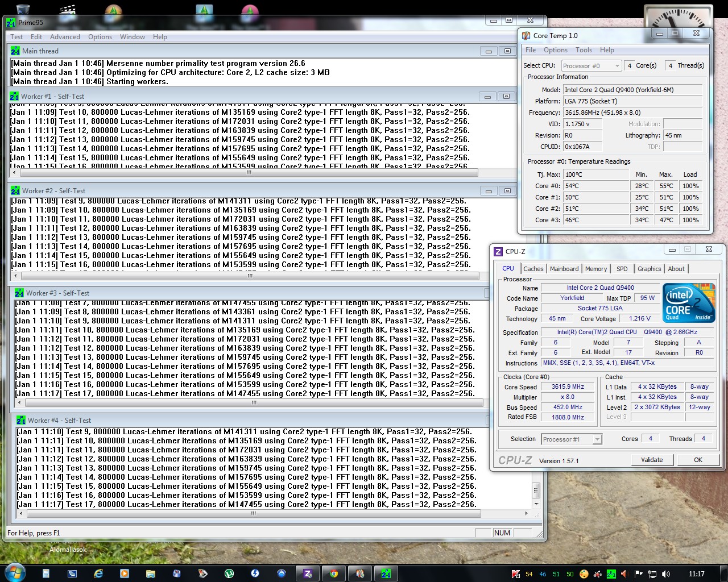The width and height of the screenshot is (728, 582).
Task: Open the Options menu in Prime95
Action: tap(100, 37)
